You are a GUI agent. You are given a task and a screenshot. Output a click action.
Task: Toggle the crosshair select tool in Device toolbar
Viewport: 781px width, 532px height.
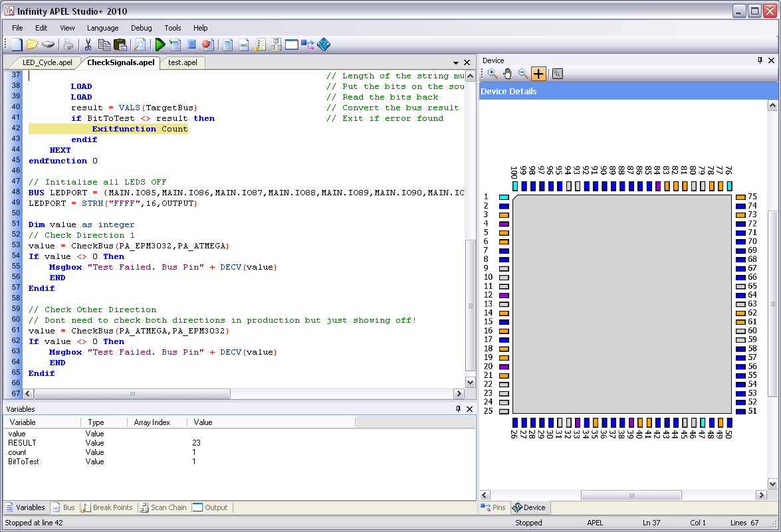tap(538, 74)
